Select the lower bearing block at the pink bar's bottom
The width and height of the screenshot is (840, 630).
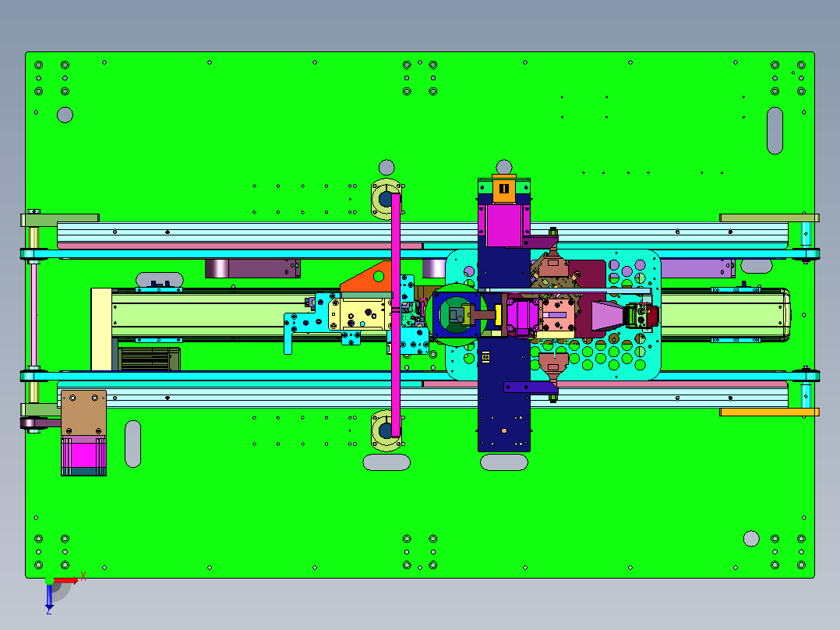coord(383,430)
